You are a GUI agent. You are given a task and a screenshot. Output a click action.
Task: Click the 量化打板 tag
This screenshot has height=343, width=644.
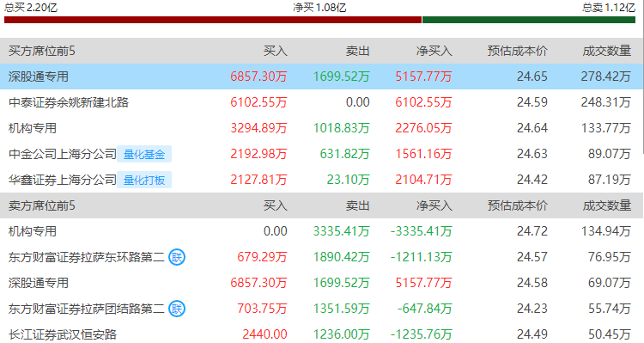pos(144,181)
